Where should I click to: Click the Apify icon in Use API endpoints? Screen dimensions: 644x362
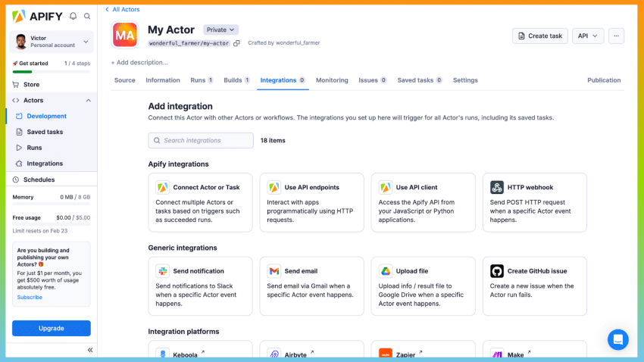274,187
